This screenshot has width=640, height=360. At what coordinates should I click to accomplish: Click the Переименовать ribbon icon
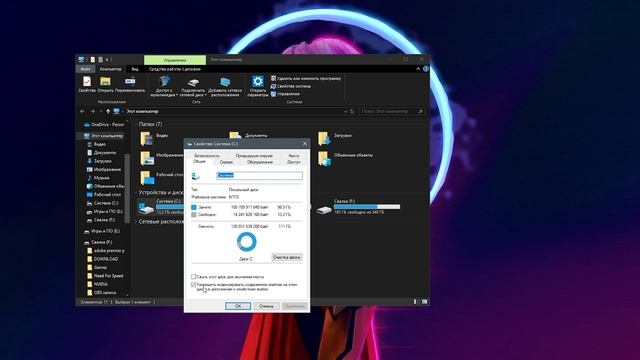[130, 84]
